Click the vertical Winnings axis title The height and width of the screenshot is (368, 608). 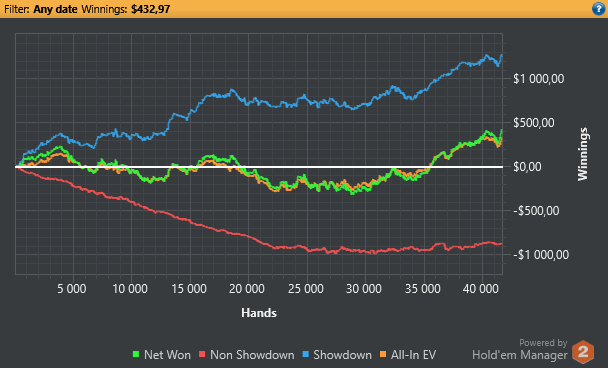click(x=583, y=154)
